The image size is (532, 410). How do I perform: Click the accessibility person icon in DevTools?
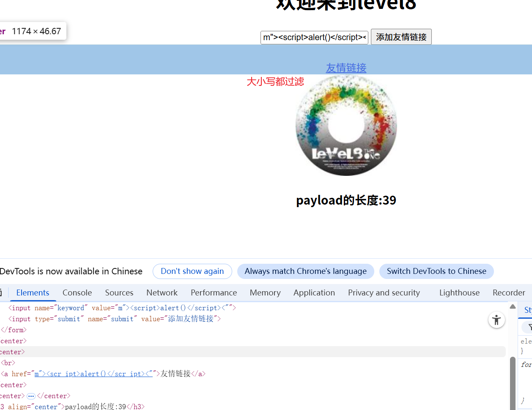pos(496,320)
